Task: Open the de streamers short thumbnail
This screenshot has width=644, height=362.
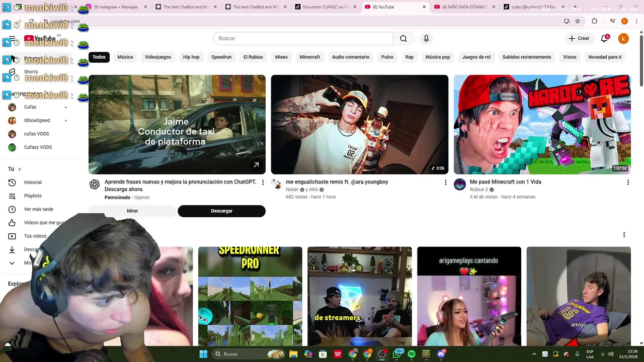Action: [x=360, y=296]
